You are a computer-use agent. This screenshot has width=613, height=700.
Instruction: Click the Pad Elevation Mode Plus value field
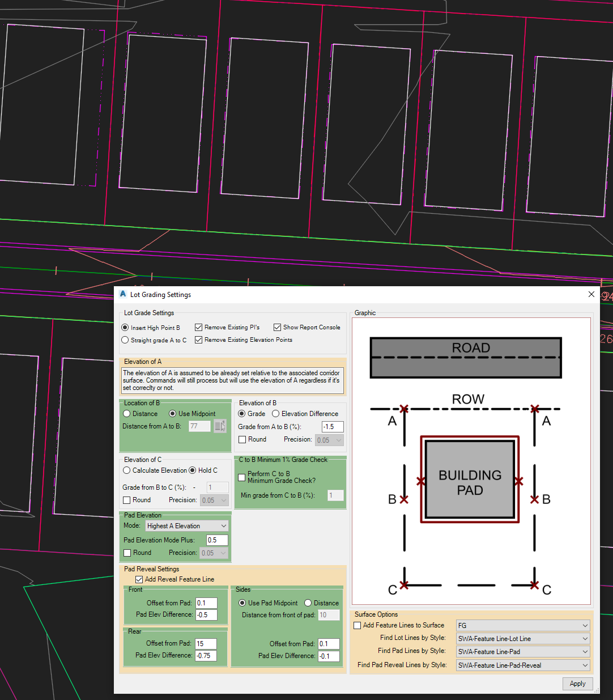[217, 540]
